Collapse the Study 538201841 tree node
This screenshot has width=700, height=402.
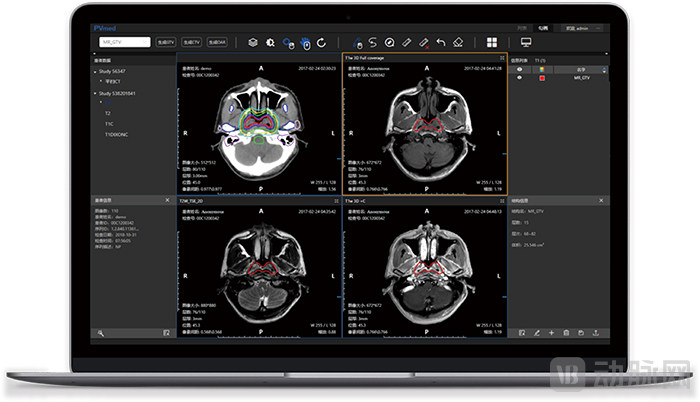click(x=93, y=93)
